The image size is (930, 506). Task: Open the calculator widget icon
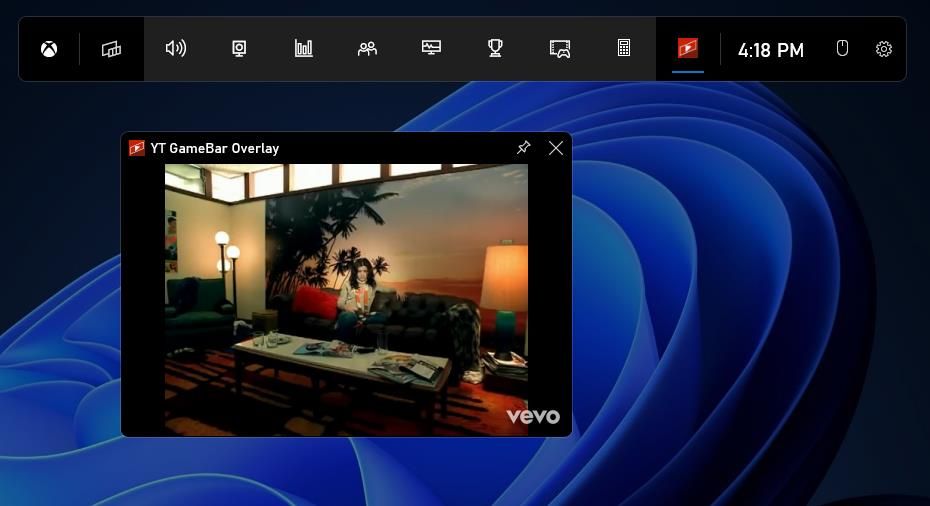[624, 48]
